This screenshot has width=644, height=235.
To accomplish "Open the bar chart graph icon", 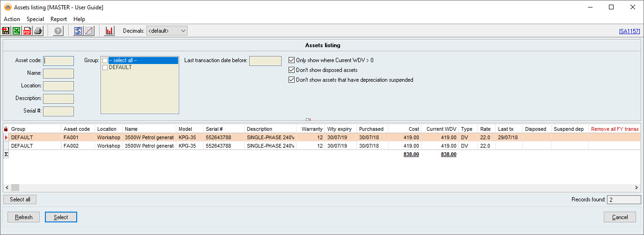I will pos(109,31).
